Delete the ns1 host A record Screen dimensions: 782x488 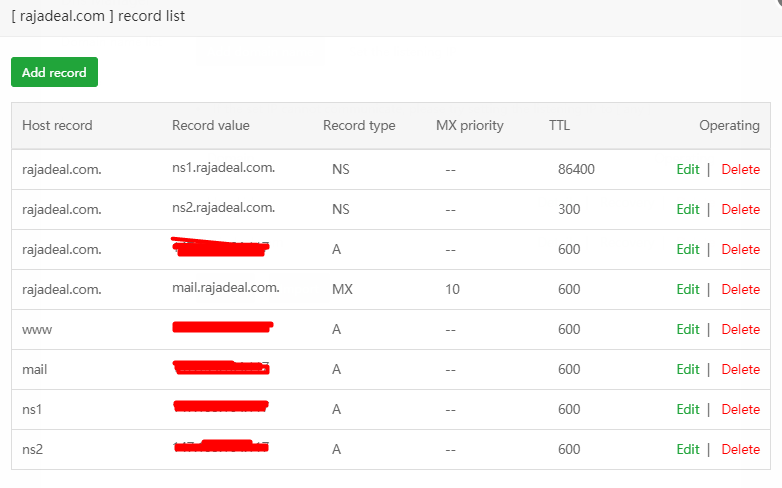(x=740, y=409)
